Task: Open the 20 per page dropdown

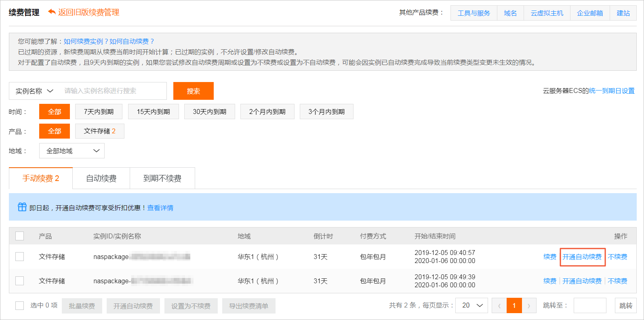Action: pos(472,305)
